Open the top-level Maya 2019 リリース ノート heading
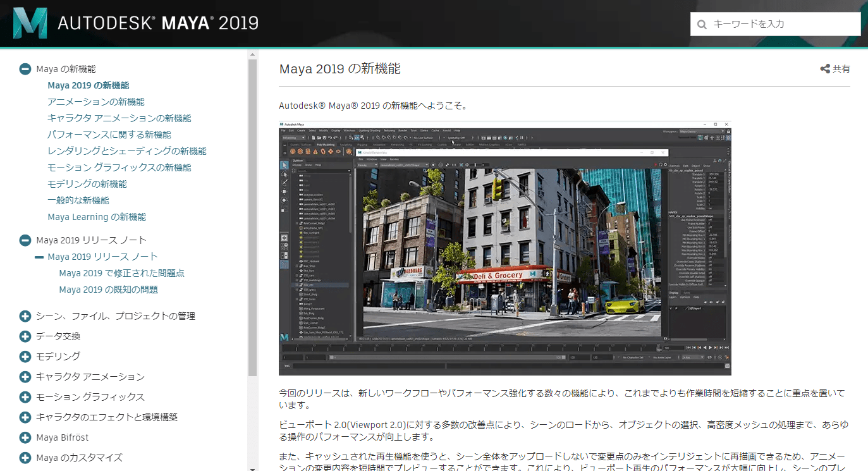The width and height of the screenshot is (868, 471). 91,240
